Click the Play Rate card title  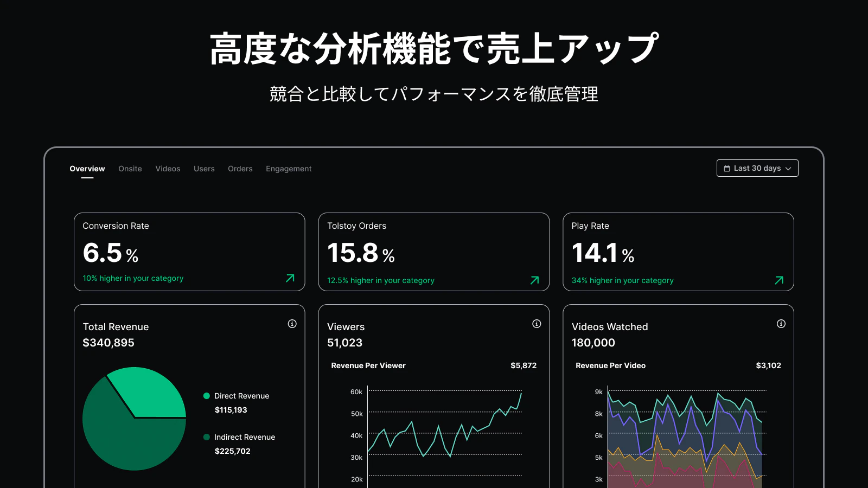click(590, 226)
